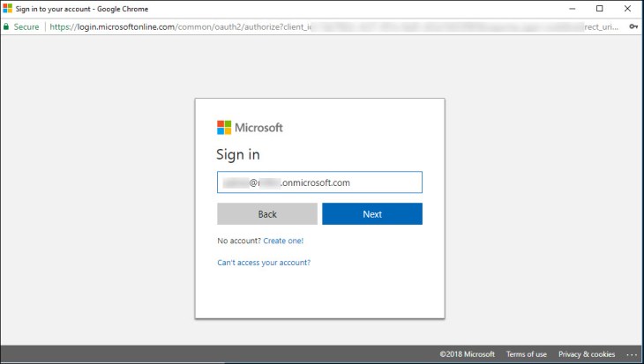The width and height of the screenshot is (644, 364).
Task: Open 'Can't access your account?' link
Action: 264,263
